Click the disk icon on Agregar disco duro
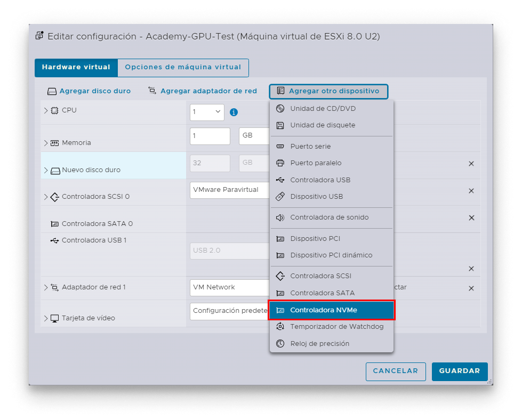This screenshot has width=522, height=420. point(52,91)
